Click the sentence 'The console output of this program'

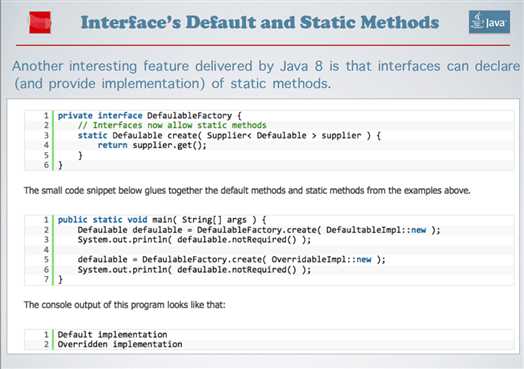coord(125,305)
